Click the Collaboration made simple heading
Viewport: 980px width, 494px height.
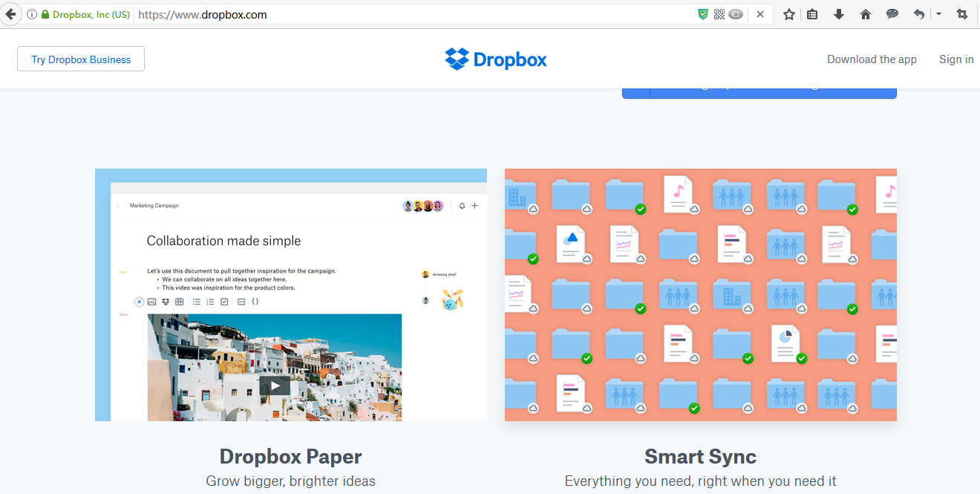224,241
